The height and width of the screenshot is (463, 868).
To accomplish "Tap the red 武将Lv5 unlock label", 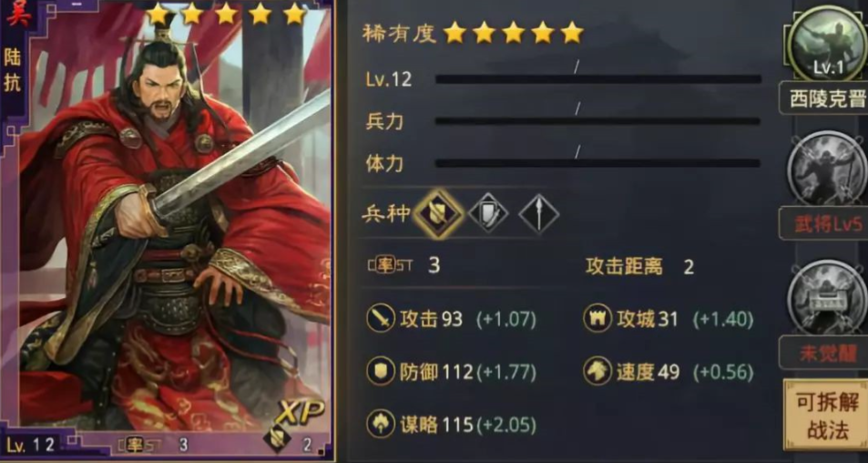I will 826,224.
